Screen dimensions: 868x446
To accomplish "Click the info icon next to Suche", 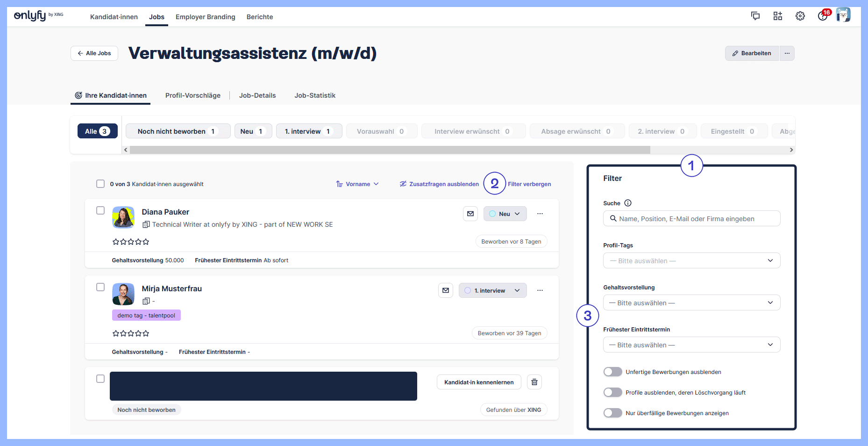I will click(628, 203).
